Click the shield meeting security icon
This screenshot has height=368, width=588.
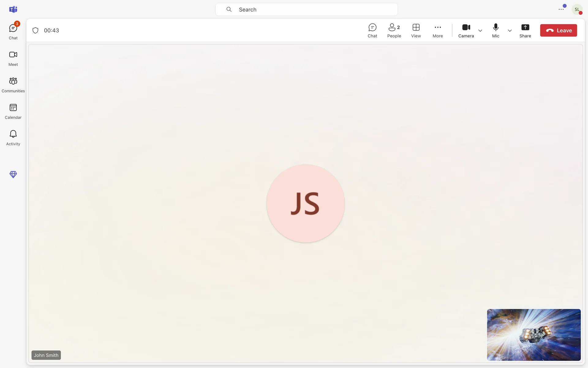point(36,30)
